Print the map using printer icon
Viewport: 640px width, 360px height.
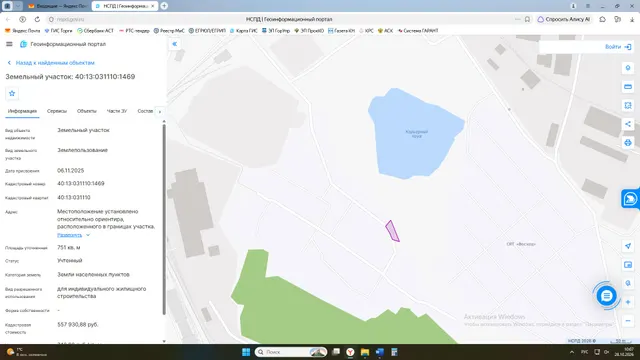[628, 142]
